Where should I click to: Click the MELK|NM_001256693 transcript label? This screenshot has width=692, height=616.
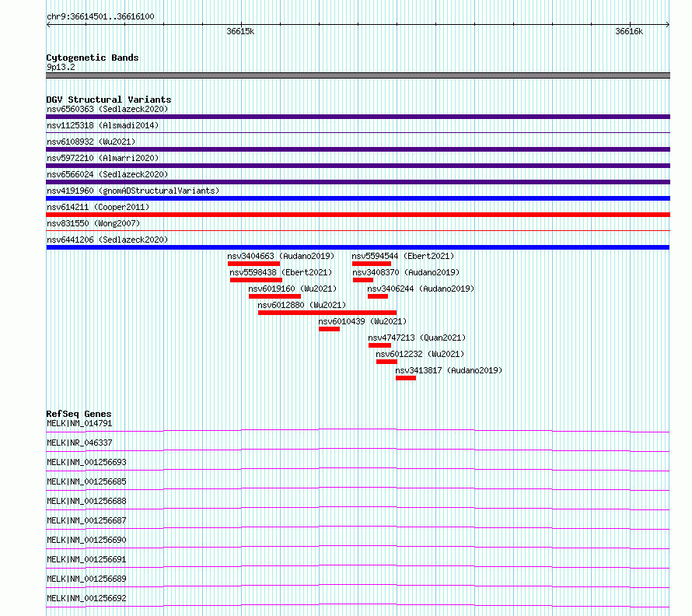pos(86,462)
